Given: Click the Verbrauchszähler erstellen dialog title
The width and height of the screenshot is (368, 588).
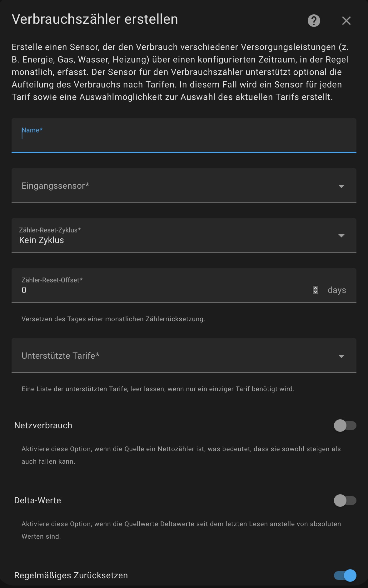Looking at the screenshot, I should pos(95,19).
